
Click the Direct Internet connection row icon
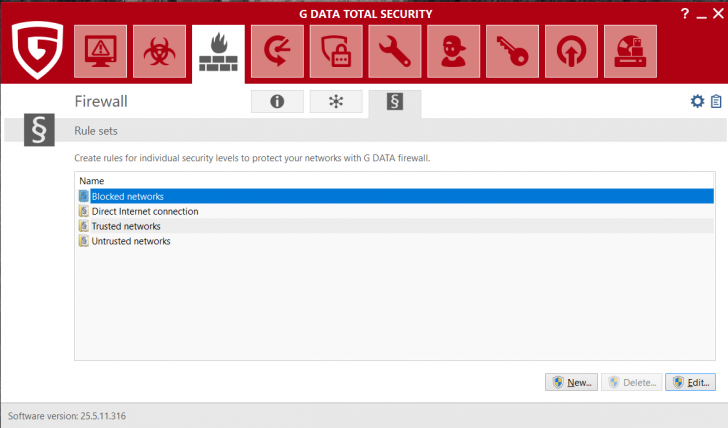point(84,211)
